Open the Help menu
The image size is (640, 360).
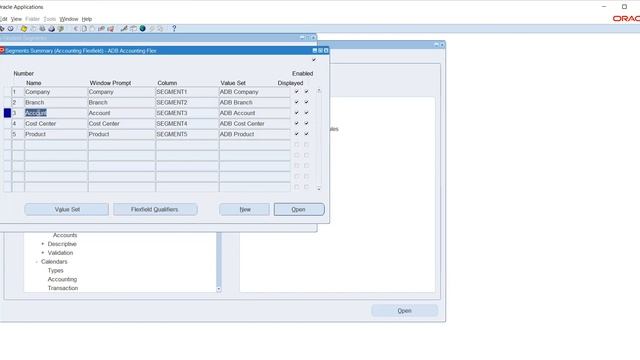click(87, 19)
